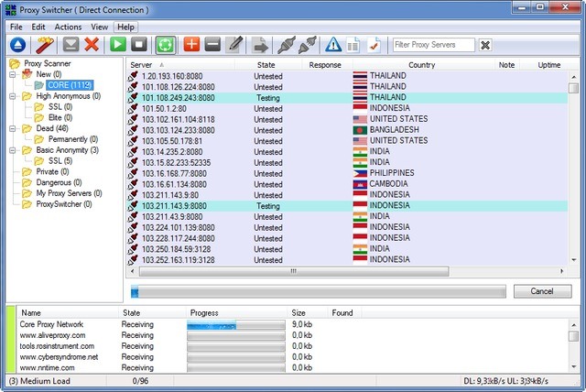Click the green refresh toolbar icon
The width and height of the screenshot is (586, 392).
click(165, 44)
